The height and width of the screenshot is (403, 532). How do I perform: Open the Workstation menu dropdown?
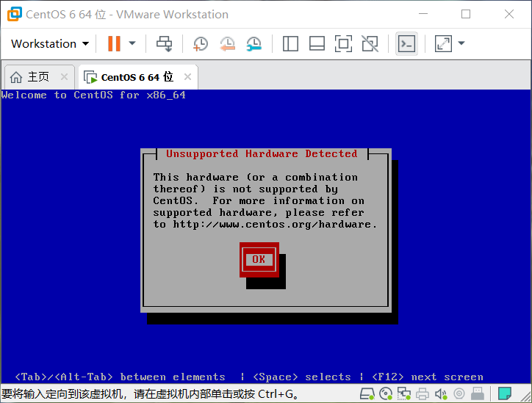[x=50, y=44]
